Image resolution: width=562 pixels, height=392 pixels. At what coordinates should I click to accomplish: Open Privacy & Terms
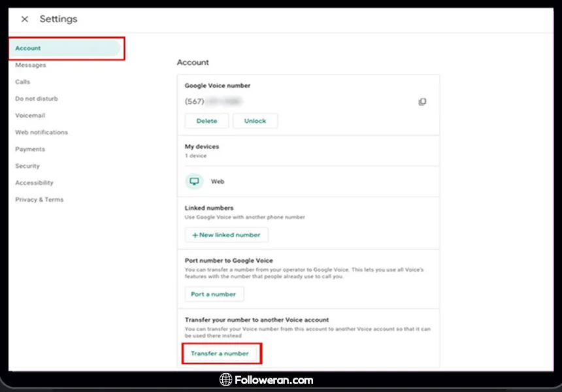point(39,200)
